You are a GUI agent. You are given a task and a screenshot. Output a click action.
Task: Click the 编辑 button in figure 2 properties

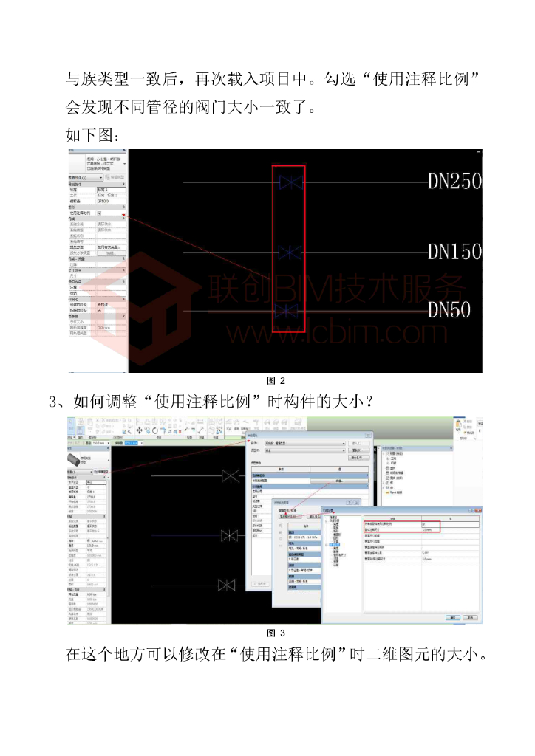pyautogui.click(x=112, y=253)
